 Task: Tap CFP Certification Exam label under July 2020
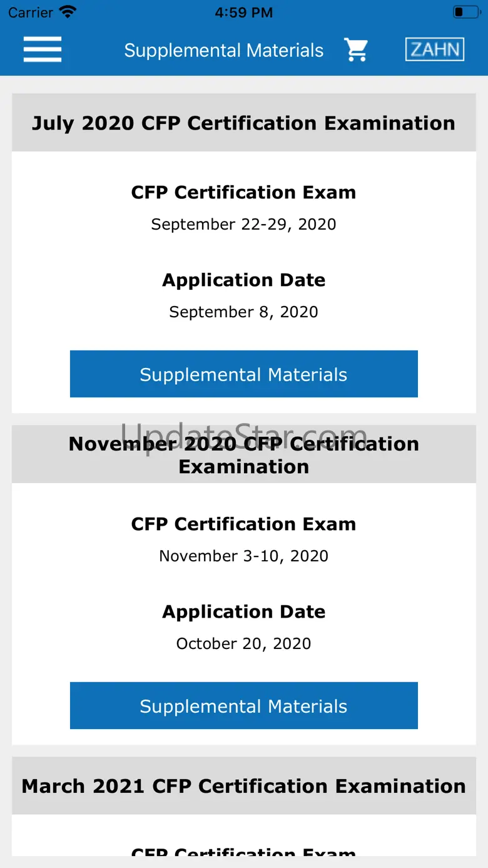coord(244,192)
